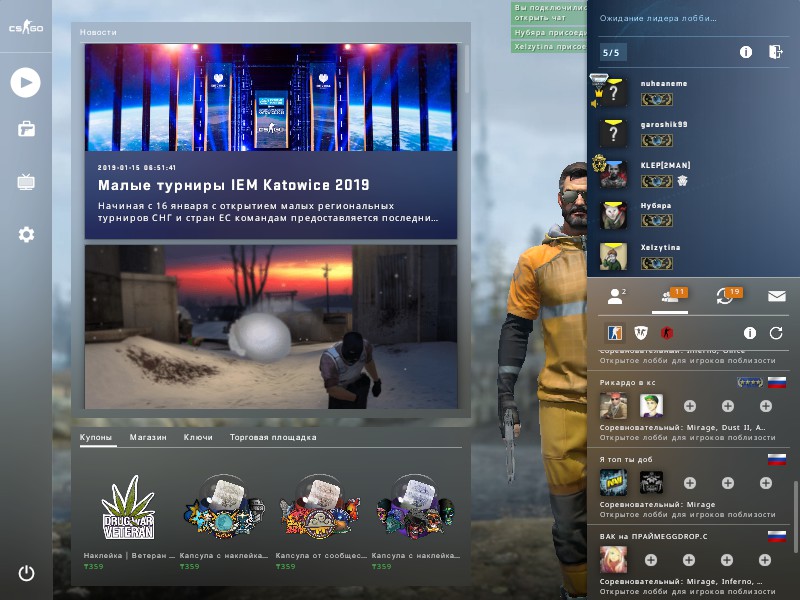The height and width of the screenshot is (600, 800).
Task: Open the settings gear icon
Action: click(26, 235)
